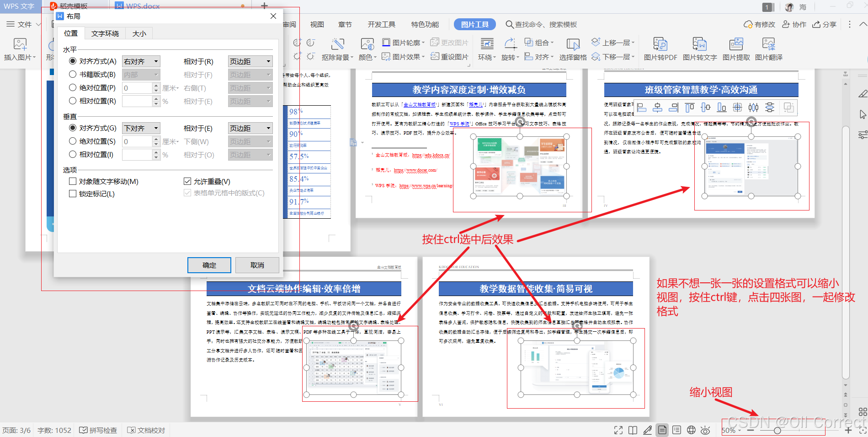Expand the 插入图片 dropdown arrow
868x437 pixels.
(34, 58)
